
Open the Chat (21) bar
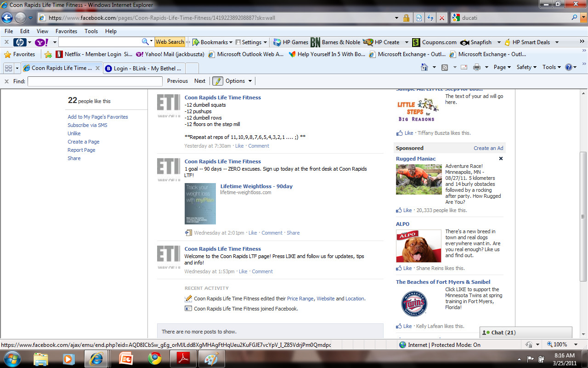pos(526,332)
